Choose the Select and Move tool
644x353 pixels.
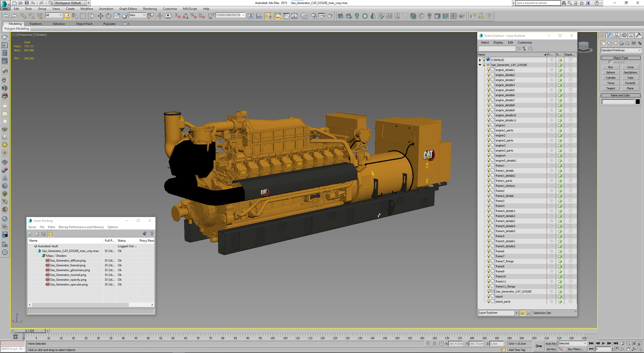tap(100, 16)
